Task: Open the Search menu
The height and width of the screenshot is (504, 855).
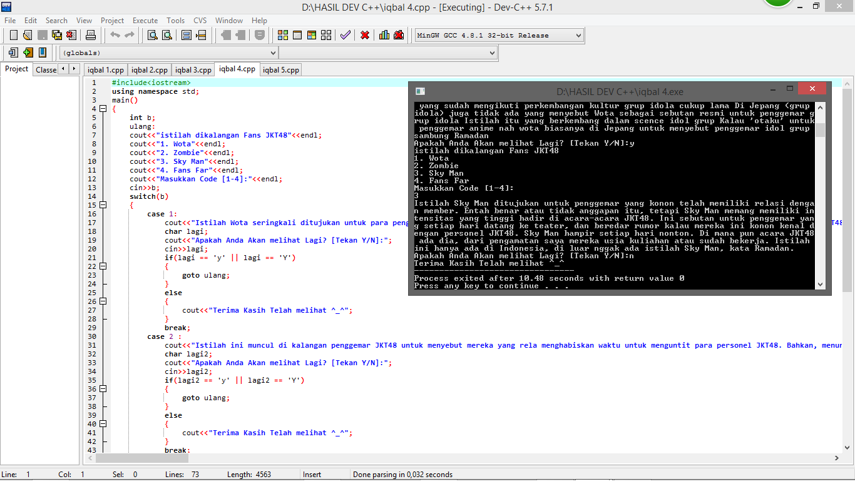Action: point(56,21)
